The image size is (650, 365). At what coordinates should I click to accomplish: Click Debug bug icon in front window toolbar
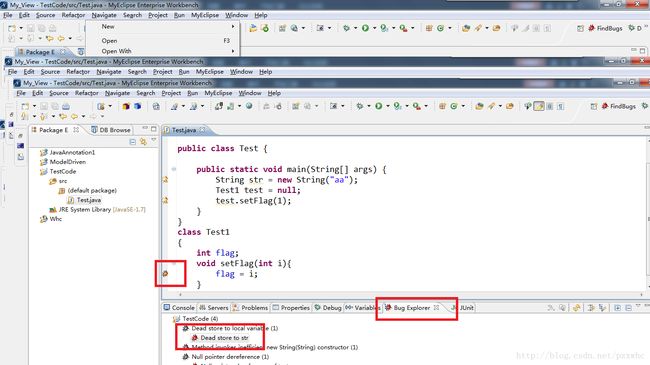359,106
